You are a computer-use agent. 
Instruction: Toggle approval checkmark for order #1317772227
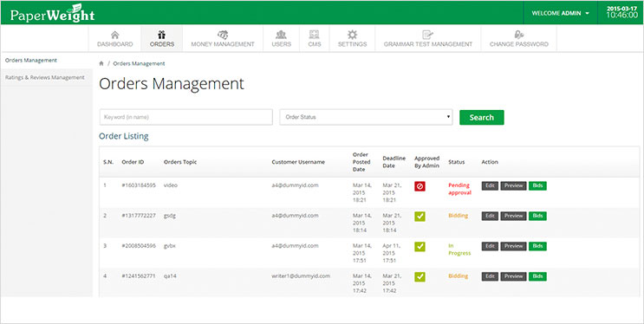point(420,217)
